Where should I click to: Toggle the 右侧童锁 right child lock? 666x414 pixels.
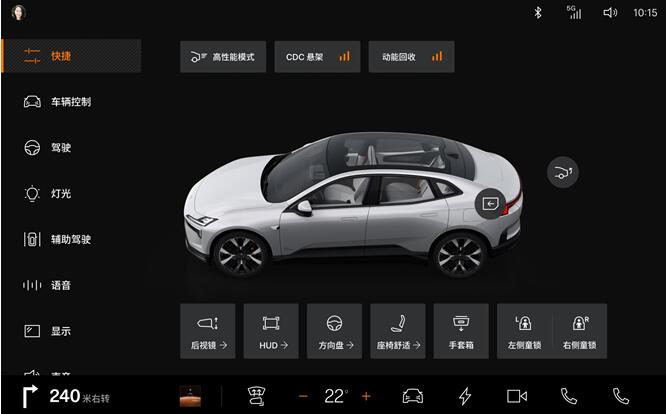pyautogui.click(x=578, y=331)
